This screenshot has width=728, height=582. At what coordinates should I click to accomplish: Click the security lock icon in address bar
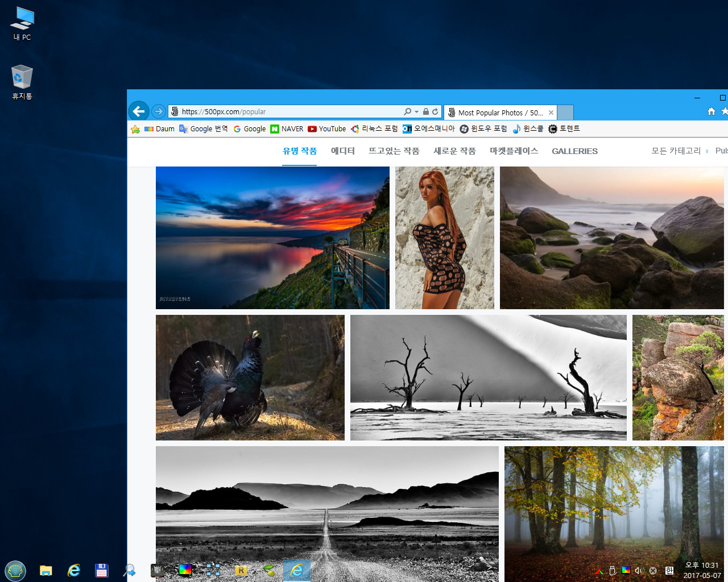(426, 111)
